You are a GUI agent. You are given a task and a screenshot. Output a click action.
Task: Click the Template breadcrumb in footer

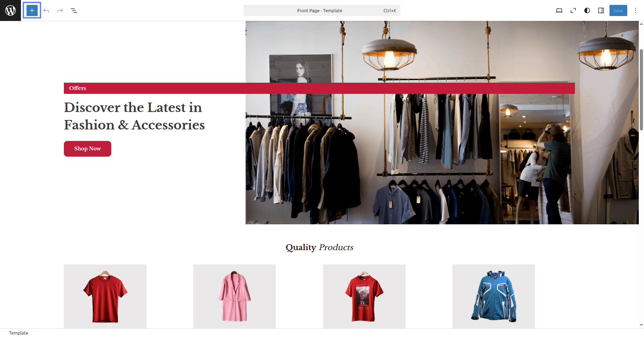(x=18, y=333)
